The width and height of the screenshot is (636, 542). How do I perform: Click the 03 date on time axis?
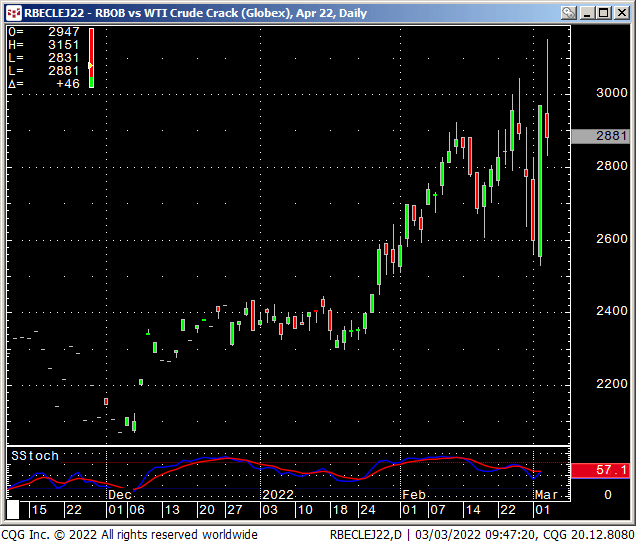[x=270, y=510]
